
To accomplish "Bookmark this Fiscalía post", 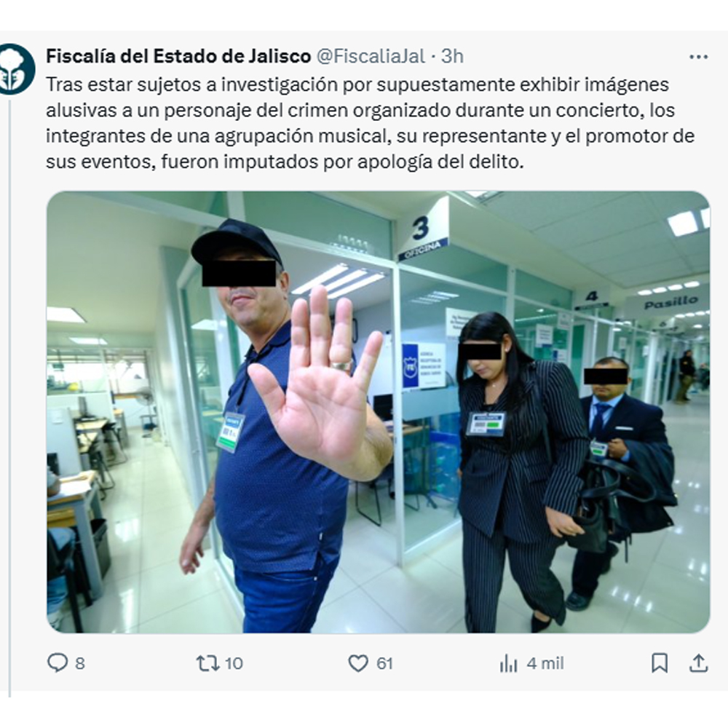I will (660, 663).
